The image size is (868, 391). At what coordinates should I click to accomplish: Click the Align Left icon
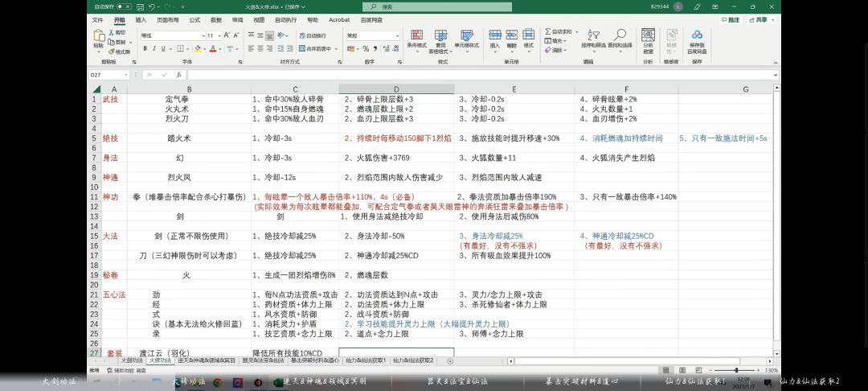point(252,49)
